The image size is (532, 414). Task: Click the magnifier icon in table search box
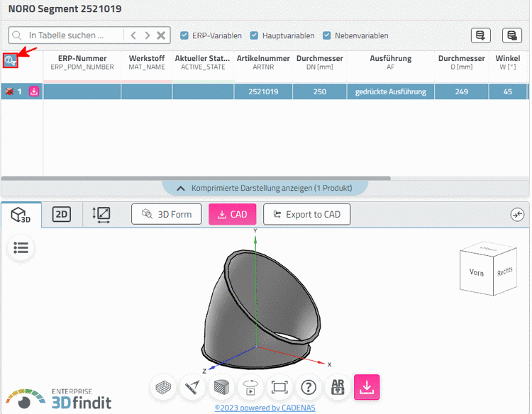click(x=16, y=35)
